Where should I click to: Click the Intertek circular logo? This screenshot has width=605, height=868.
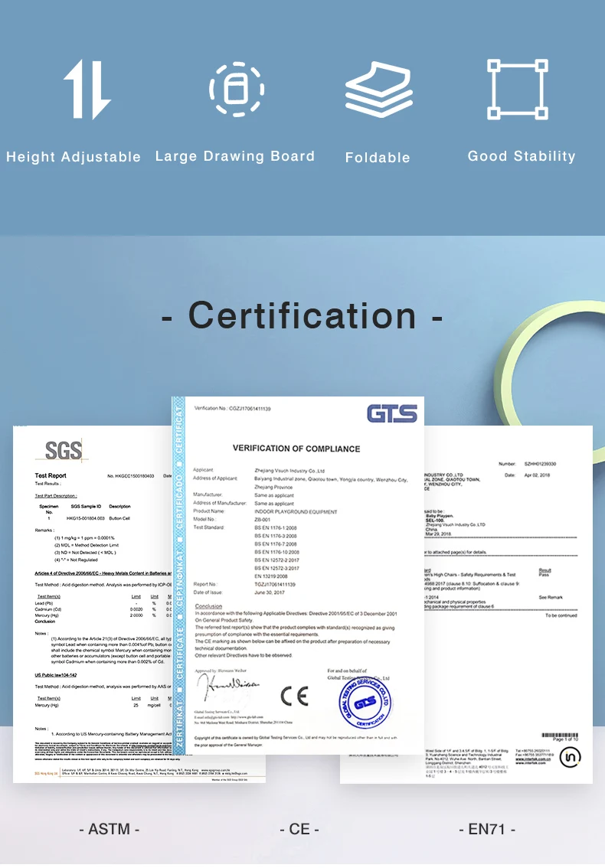coord(570,757)
